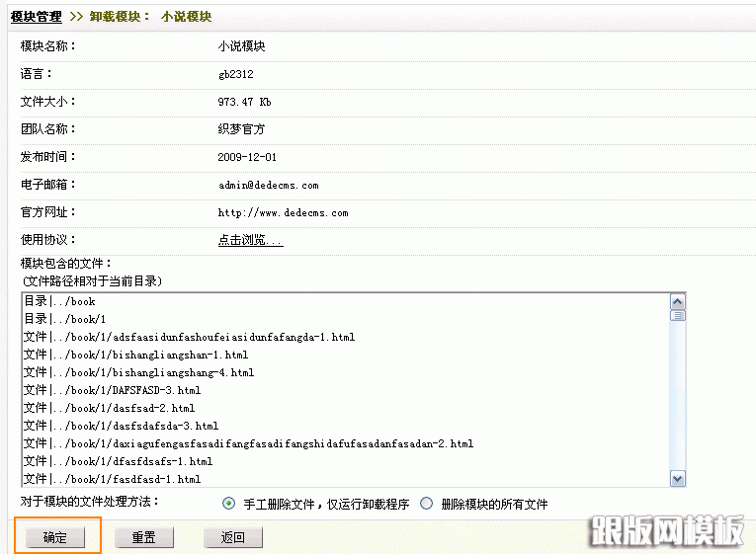Click the 目录|../book line
This screenshot has width=756, height=554.
pos(59,301)
